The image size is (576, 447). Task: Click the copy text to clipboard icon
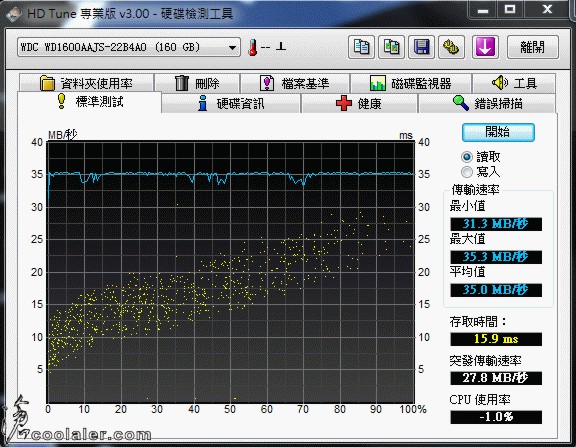(x=361, y=47)
